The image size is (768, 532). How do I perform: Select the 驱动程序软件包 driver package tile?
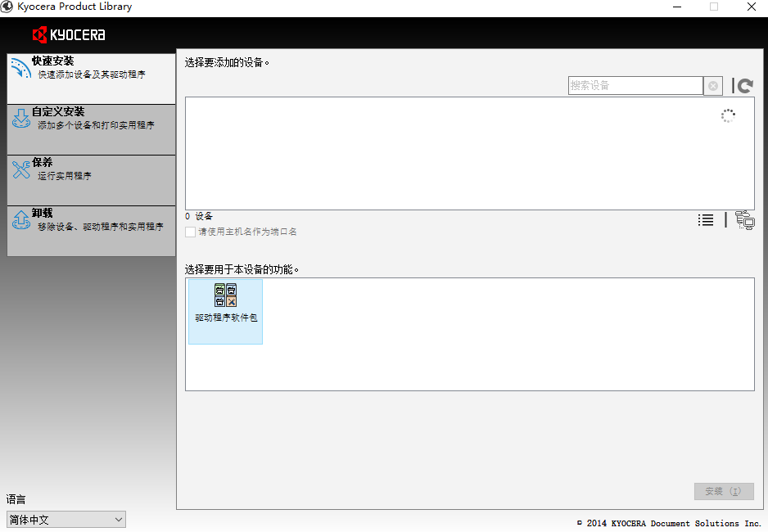(226, 312)
